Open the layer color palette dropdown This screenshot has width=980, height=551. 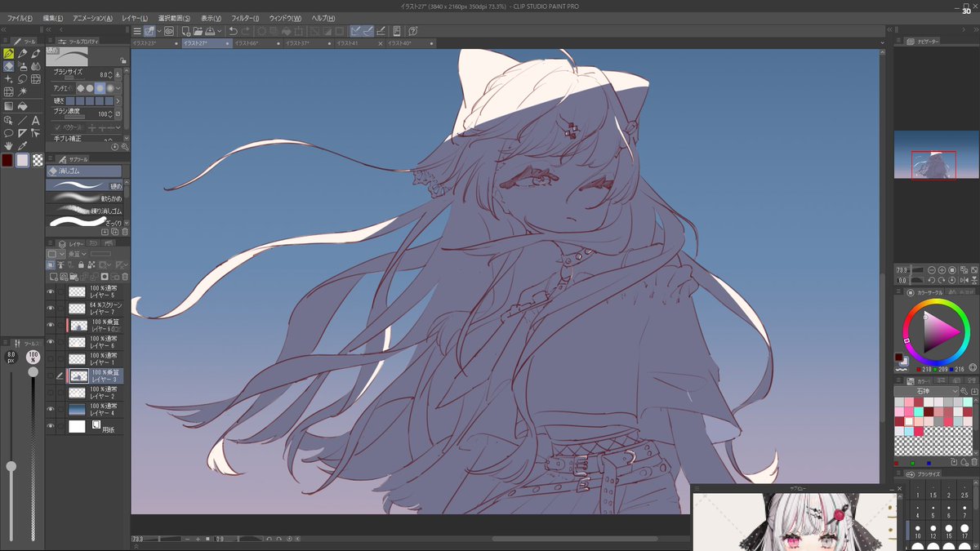[x=62, y=254]
